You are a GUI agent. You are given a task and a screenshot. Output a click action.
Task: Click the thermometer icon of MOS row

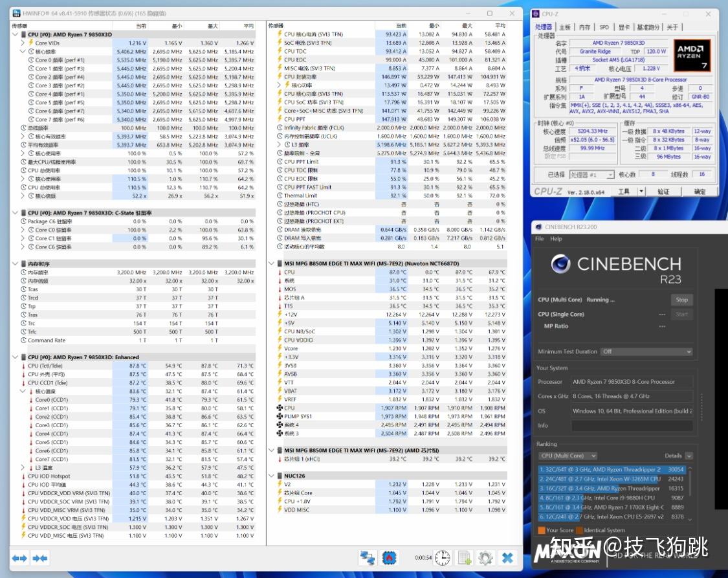[x=280, y=289]
